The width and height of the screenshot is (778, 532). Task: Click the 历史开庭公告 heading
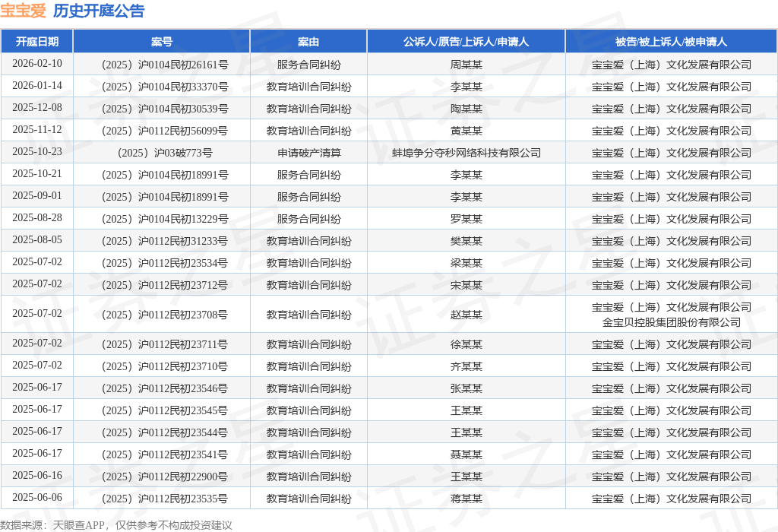pyautogui.click(x=99, y=11)
